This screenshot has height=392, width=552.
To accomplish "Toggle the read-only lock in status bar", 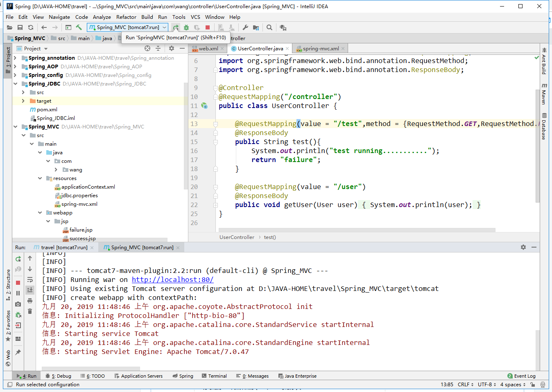I will click(x=532, y=385).
